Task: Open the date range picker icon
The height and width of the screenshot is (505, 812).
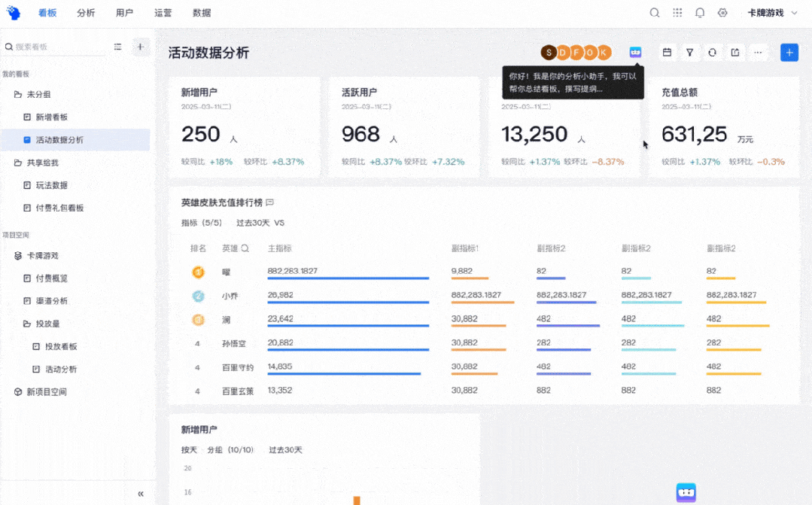Action: pyautogui.click(x=667, y=52)
